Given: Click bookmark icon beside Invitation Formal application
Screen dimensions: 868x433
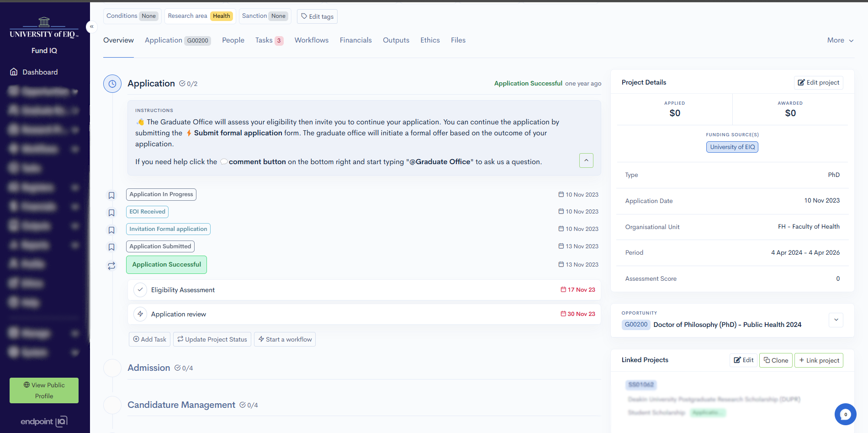Looking at the screenshot, I should 111,230.
